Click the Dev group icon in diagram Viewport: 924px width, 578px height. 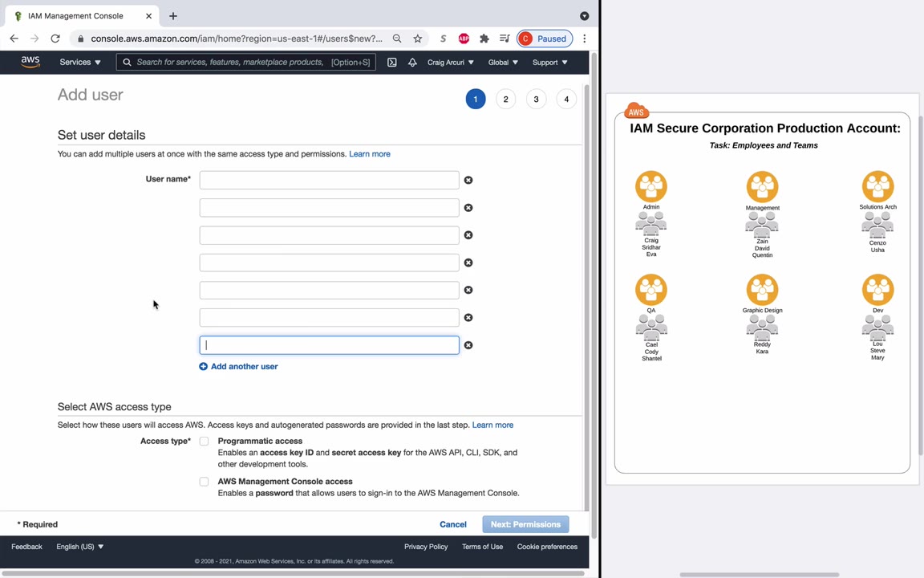878,290
